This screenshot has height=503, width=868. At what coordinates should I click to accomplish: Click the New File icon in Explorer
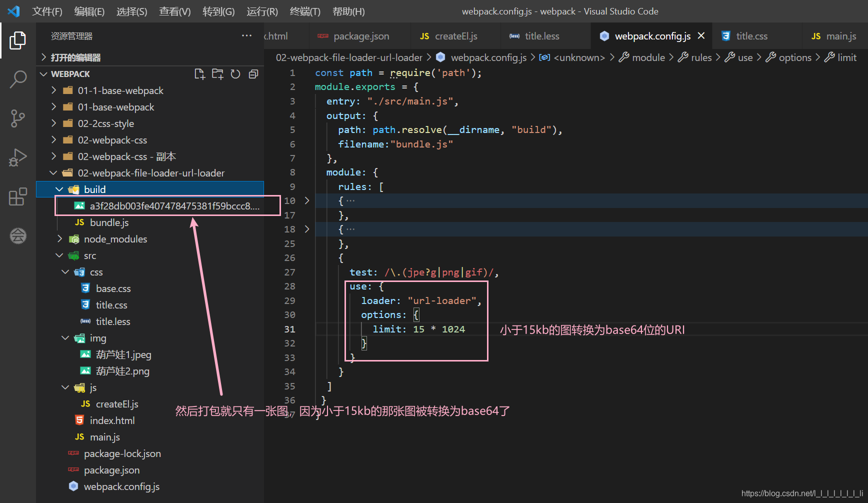199,73
